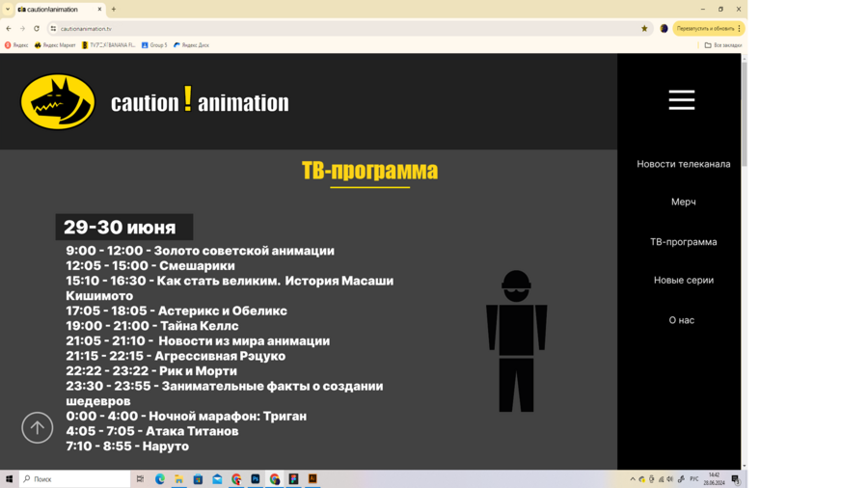The height and width of the screenshot is (488, 868).
Task: Open the hamburger menu icon
Action: coord(681,100)
